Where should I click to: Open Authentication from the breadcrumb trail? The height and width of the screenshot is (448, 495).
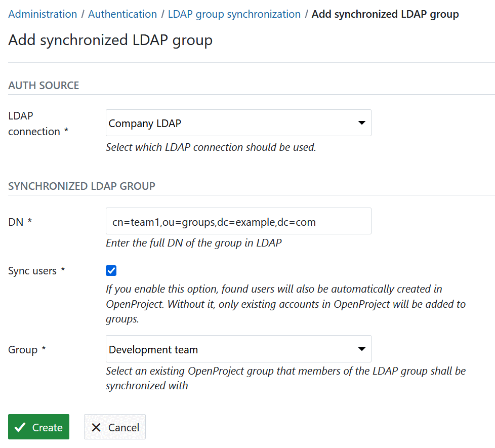tap(122, 14)
